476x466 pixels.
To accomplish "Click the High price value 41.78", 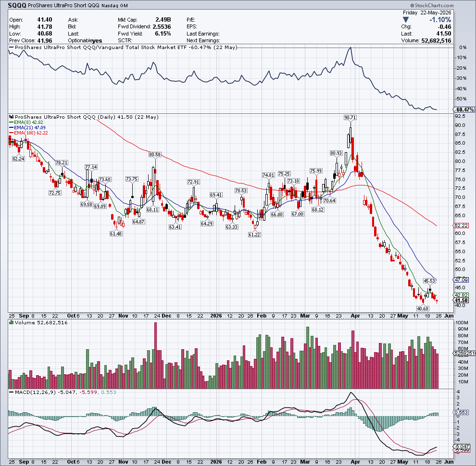I will click(45, 27).
